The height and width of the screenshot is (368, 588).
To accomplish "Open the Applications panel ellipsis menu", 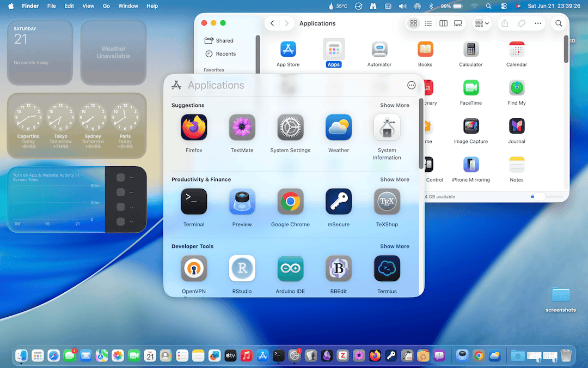I will 412,85.
